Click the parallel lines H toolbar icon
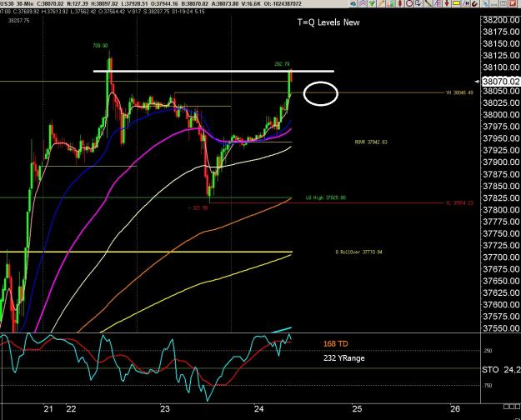The width and height of the screenshot is (521, 420). pos(466,3)
